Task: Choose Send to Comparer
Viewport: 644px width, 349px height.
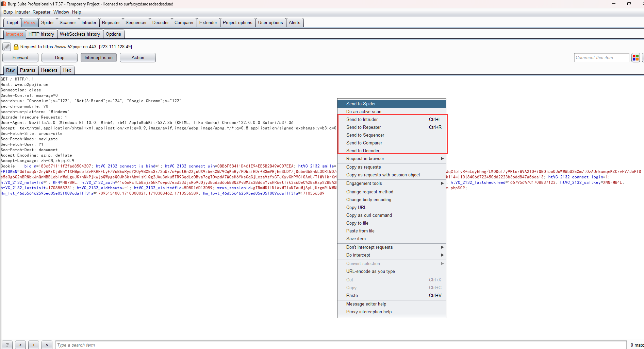Action: 392,143
